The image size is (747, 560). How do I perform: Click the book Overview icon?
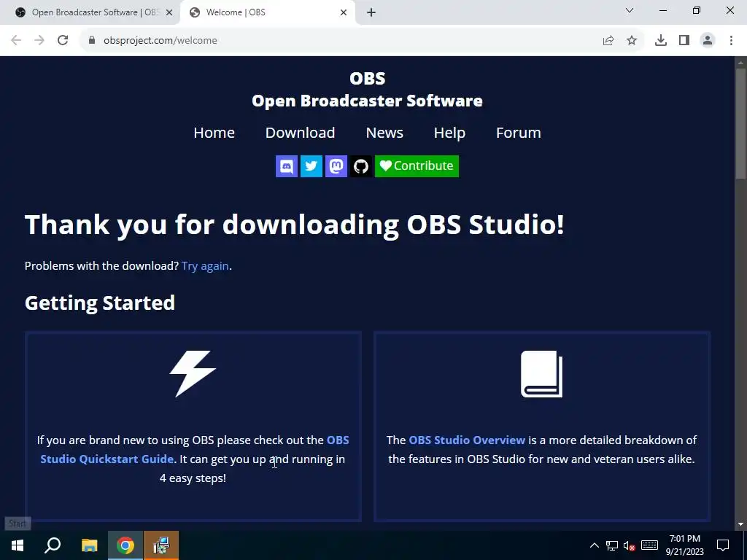click(542, 374)
